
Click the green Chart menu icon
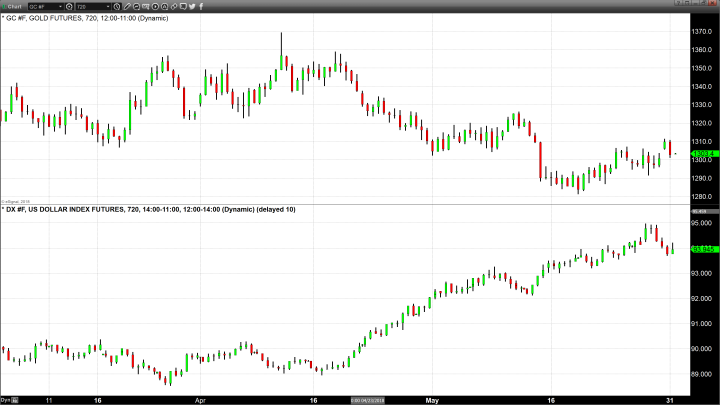tap(5, 6)
